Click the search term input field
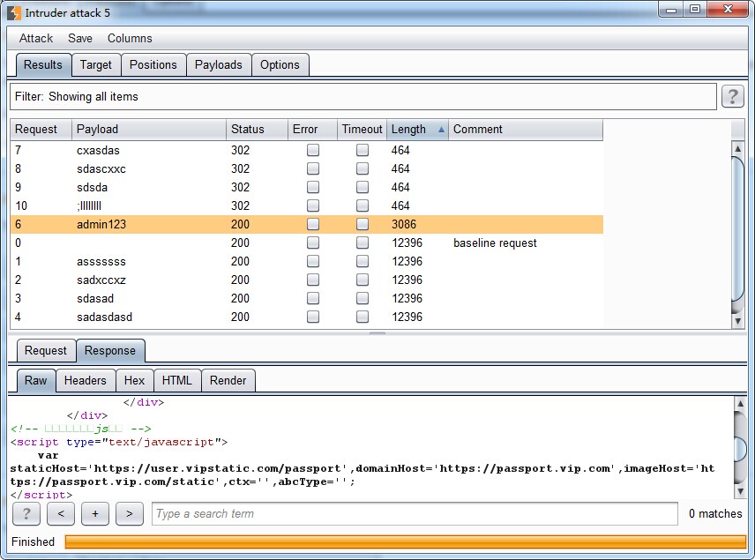This screenshot has height=560, width=755. pos(415,514)
